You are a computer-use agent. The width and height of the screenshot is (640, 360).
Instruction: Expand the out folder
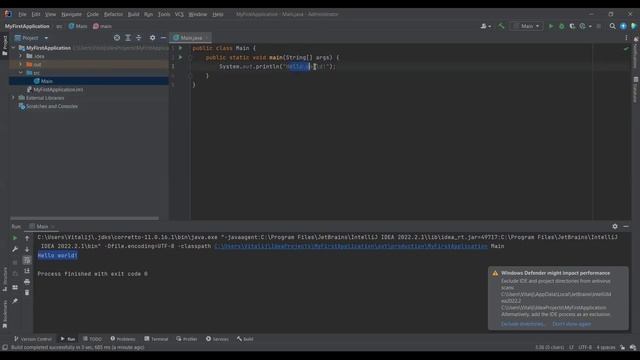click(21, 64)
